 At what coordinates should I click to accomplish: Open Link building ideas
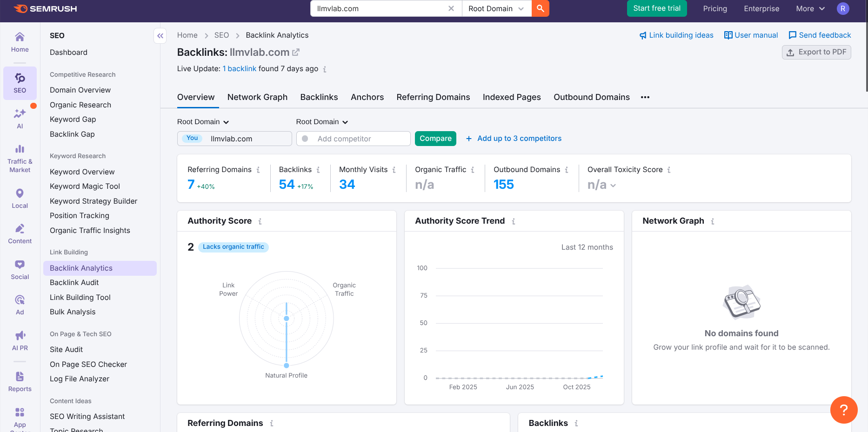point(676,35)
